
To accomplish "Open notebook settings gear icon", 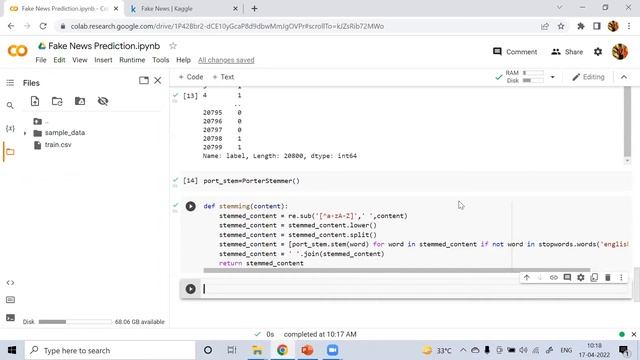I will point(598,52).
